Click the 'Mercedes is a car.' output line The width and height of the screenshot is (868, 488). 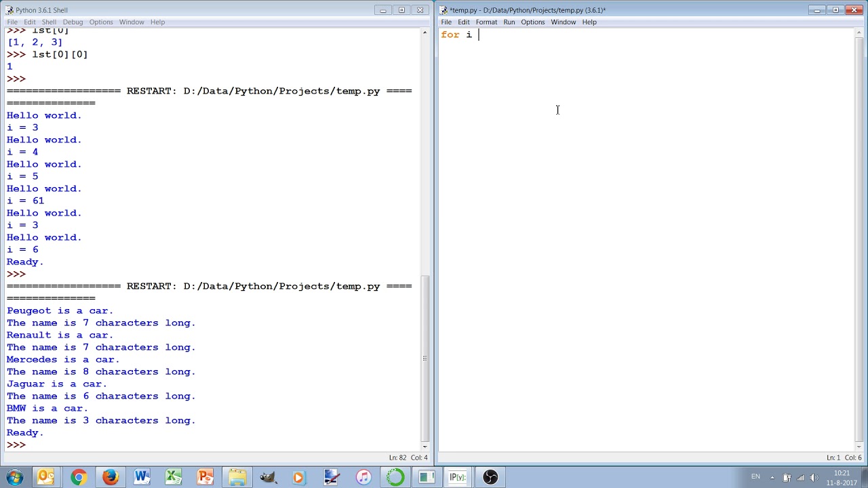[63, 359]
